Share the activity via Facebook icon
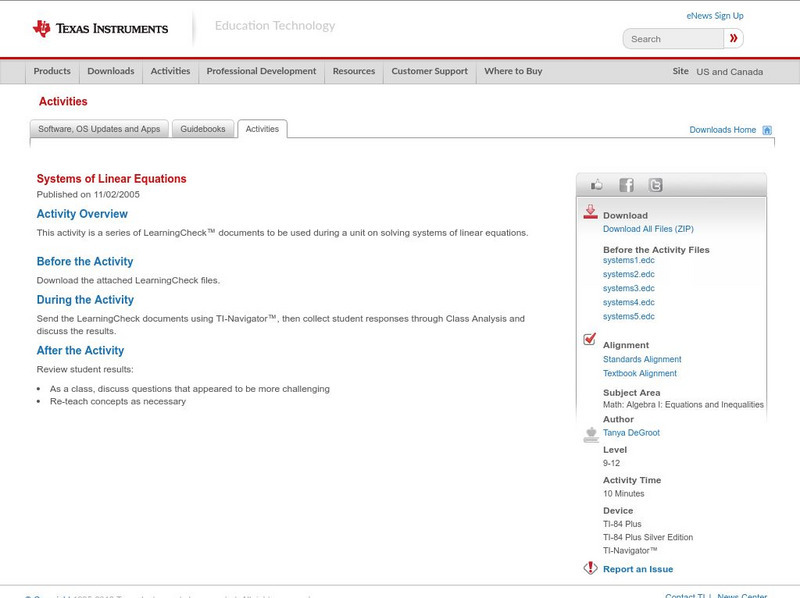800x598 pixels. (626, 185)
